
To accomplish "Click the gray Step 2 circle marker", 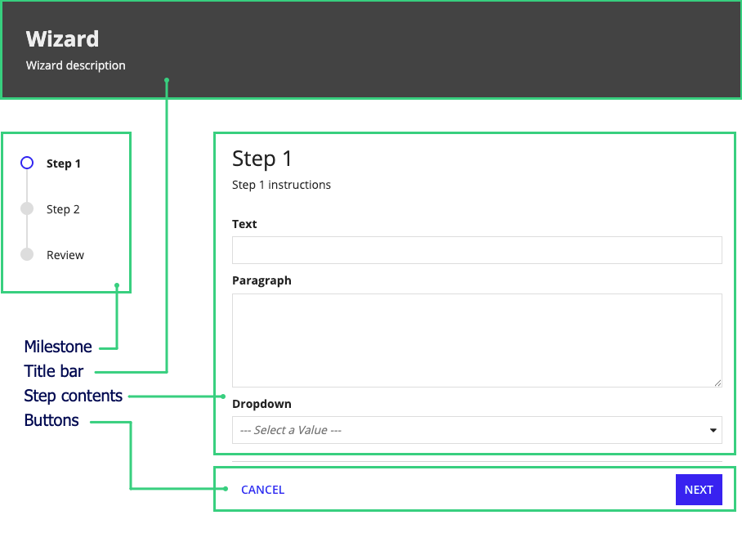I will point(27,208).
